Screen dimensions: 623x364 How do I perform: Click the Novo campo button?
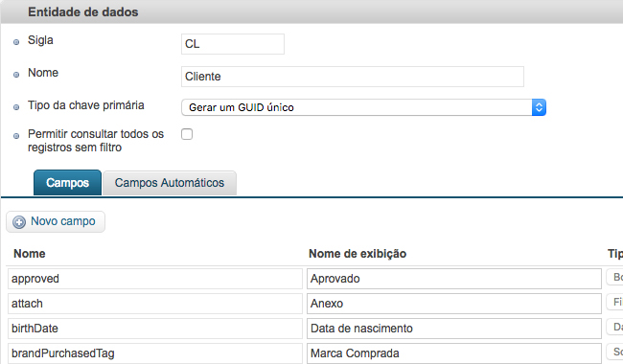coord(56,221)
